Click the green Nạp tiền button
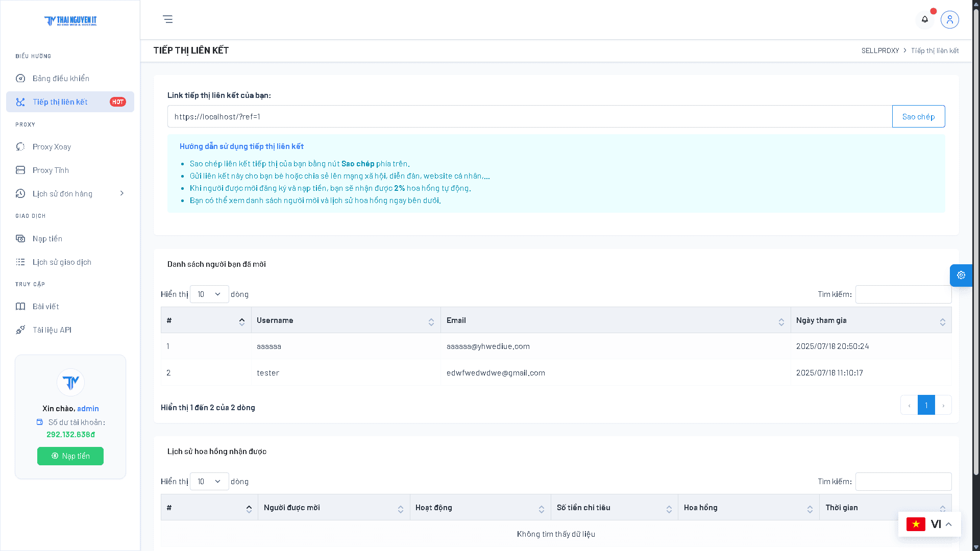Image resolution: width=980 pixels, height=551 pixels. 70,456
